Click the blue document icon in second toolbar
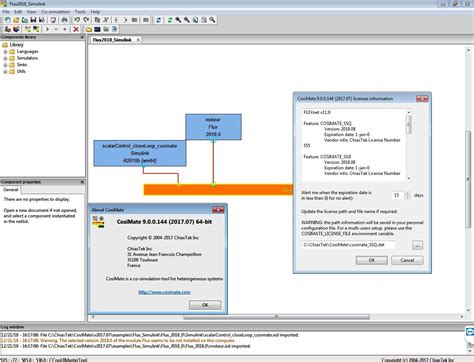Screen dimensions: 474x362 [114, 29]
